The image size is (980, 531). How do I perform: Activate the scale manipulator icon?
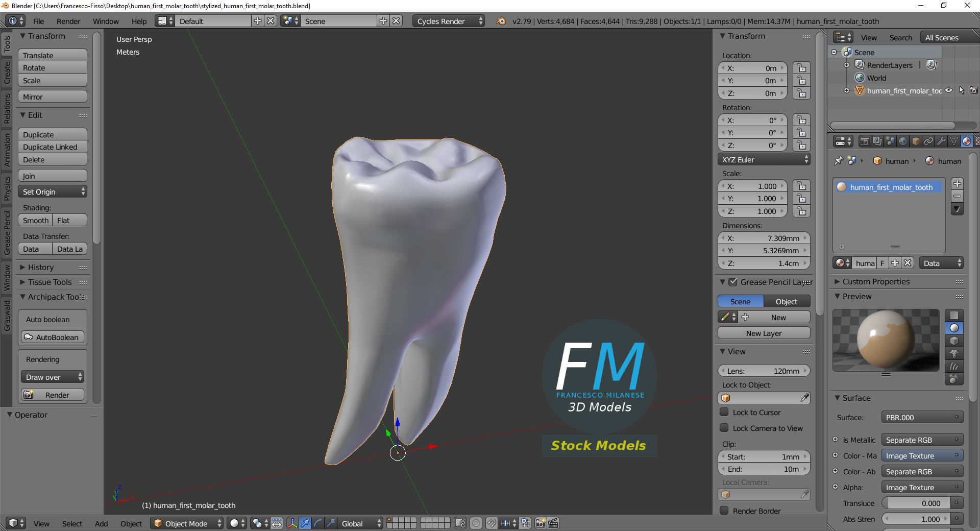[x=331, y=523]
